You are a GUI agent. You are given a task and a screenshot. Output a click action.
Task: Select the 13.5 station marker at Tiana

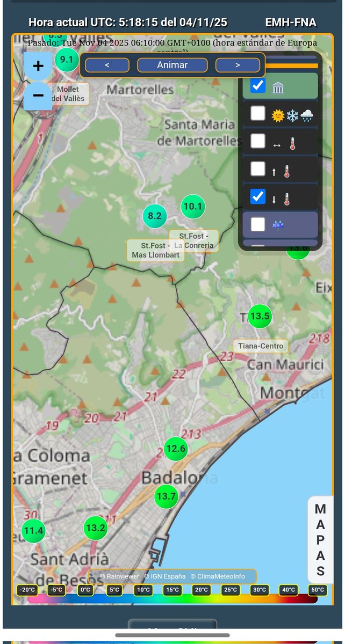260,316
